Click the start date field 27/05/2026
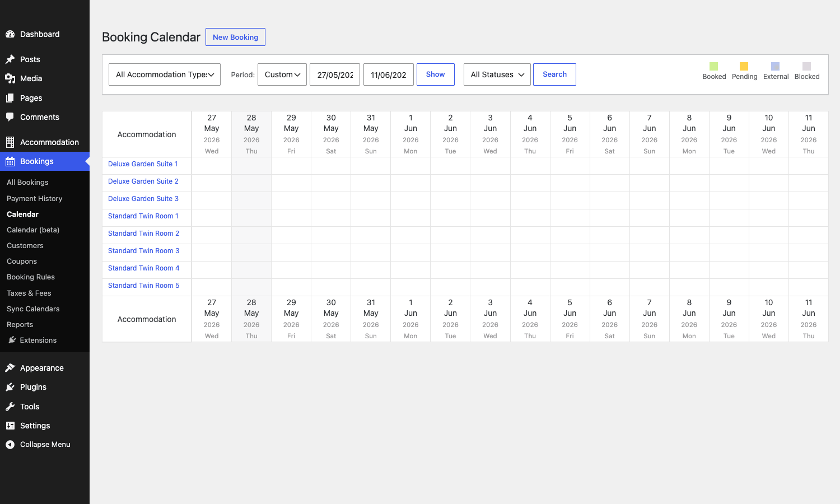 (335, 74)
